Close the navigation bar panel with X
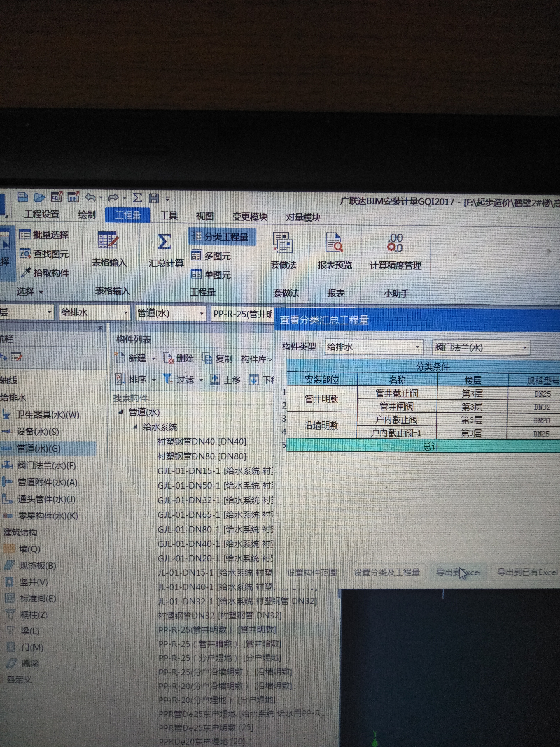 coord(100,328)
